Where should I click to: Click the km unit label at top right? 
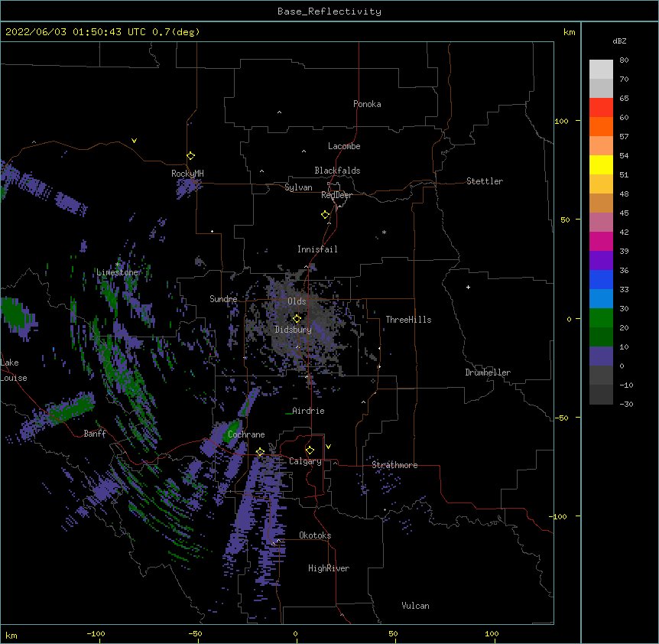tap(569, 32)
